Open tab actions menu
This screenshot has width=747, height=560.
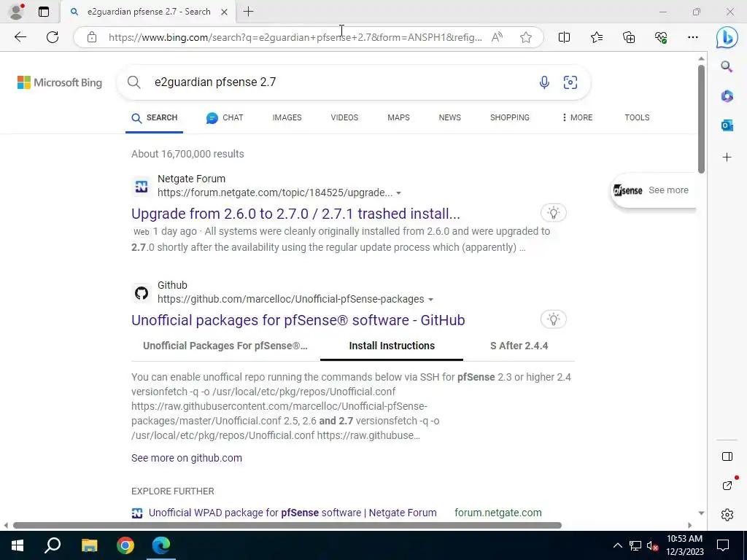(44, 12)
